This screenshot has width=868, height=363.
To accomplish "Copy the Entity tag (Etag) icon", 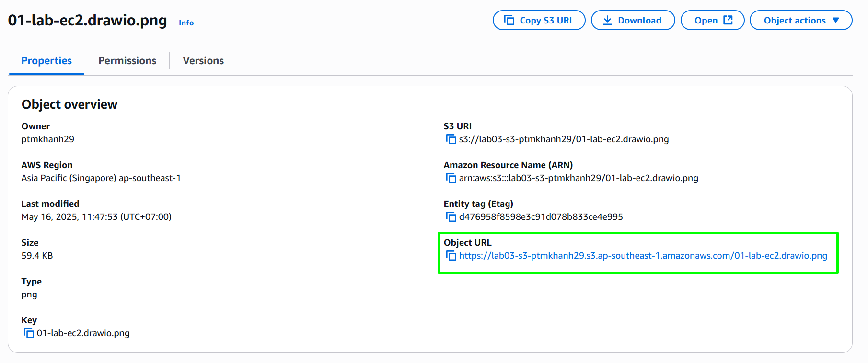I will click(x=451, y=217).
